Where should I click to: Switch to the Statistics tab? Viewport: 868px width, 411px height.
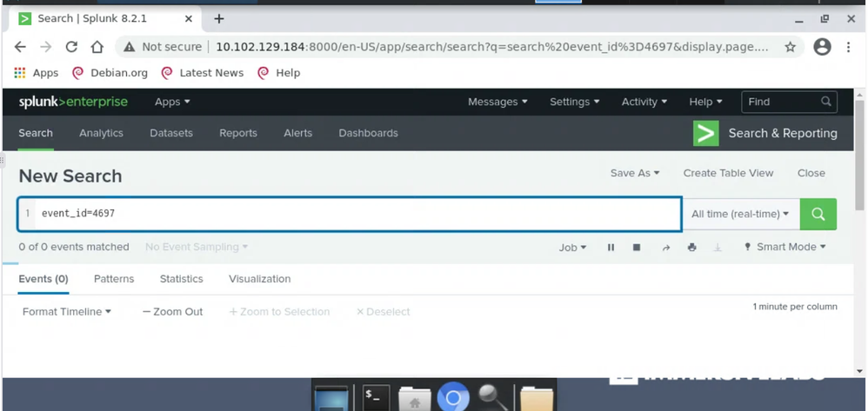click(x=181, y=279)
